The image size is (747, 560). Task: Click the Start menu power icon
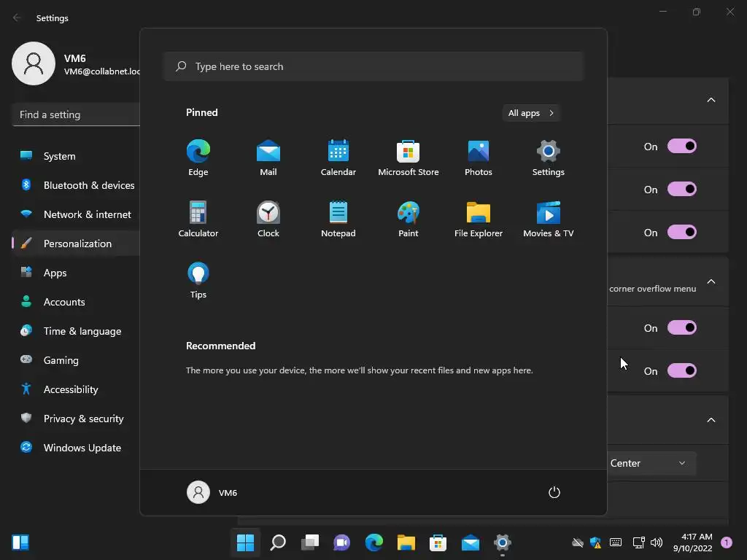coord(554,492)
